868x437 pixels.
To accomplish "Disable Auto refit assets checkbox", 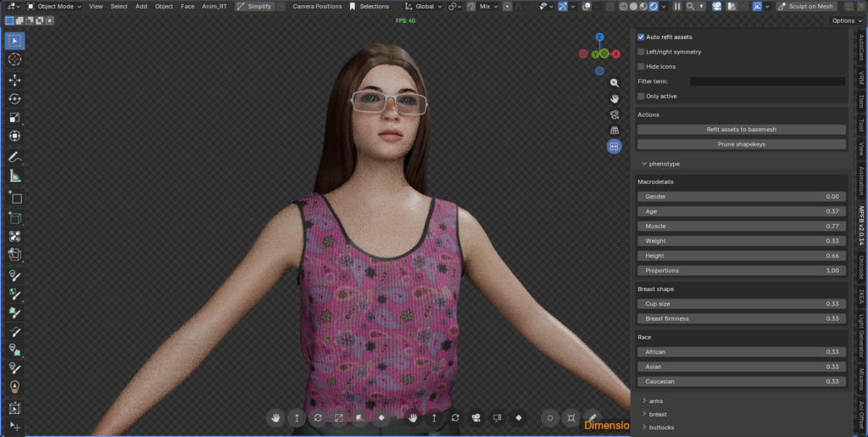I will tap(641, 37).
